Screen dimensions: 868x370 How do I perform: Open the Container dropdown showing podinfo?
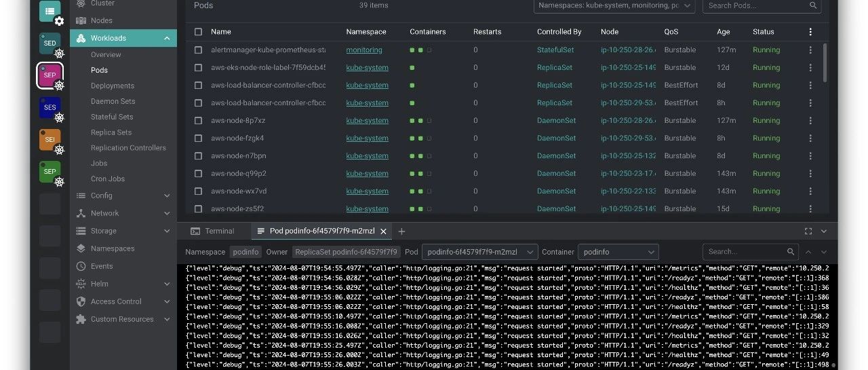click(618, 252)
